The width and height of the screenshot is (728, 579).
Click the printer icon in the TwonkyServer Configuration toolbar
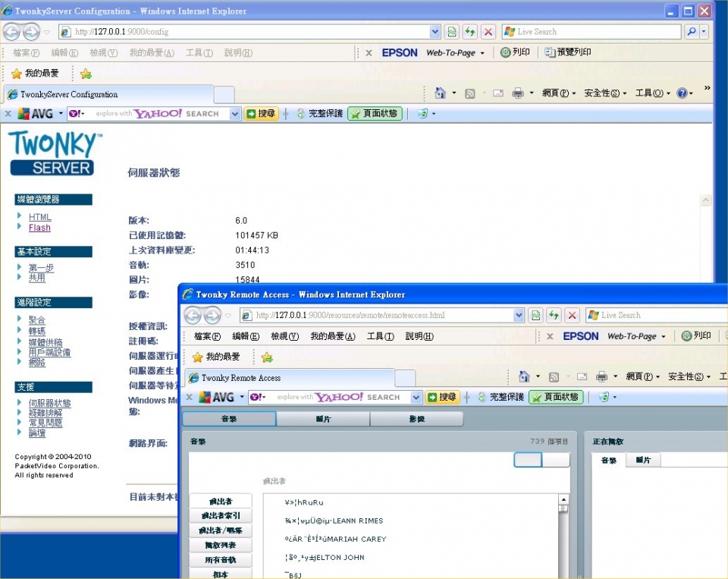click(518, 93)
